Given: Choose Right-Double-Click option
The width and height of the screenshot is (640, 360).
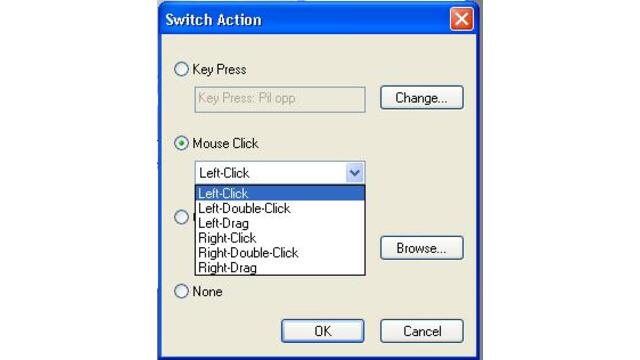Looking at the screenshot, I should click(280, 253).
